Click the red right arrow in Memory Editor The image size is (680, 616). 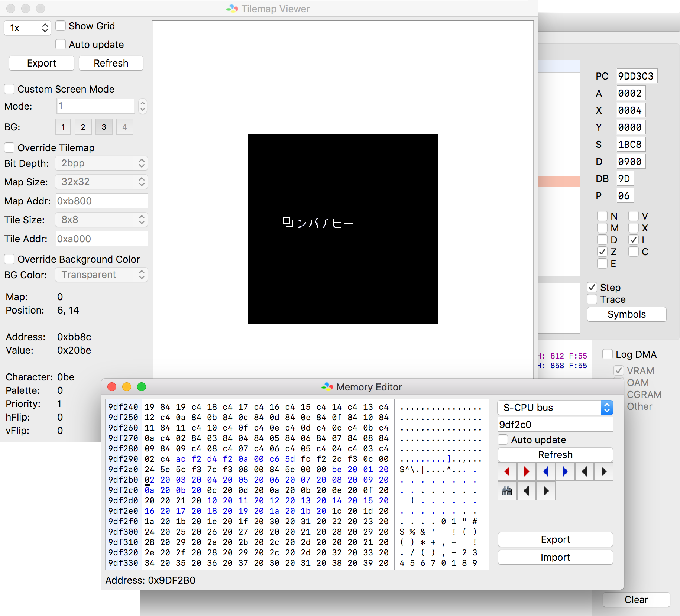[527, 472]
